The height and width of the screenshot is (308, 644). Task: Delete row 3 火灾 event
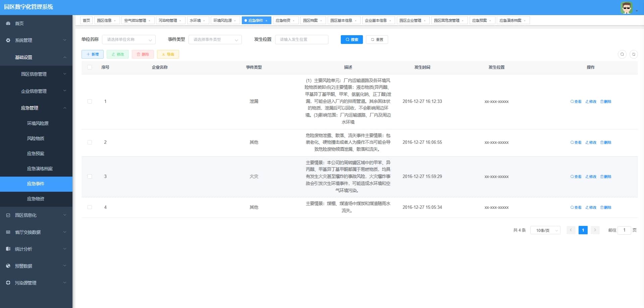pos(606,177)
